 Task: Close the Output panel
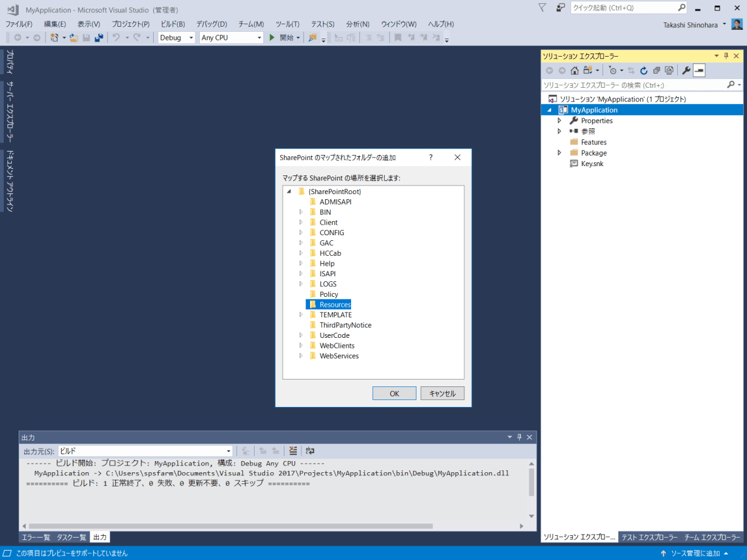[529, 437]
